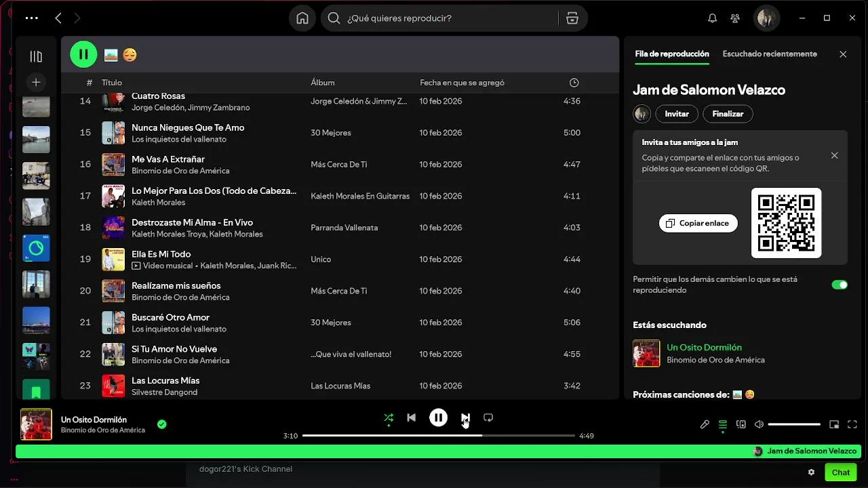
Task: Adjust the volume slider
Action: (x=794, y=424)
